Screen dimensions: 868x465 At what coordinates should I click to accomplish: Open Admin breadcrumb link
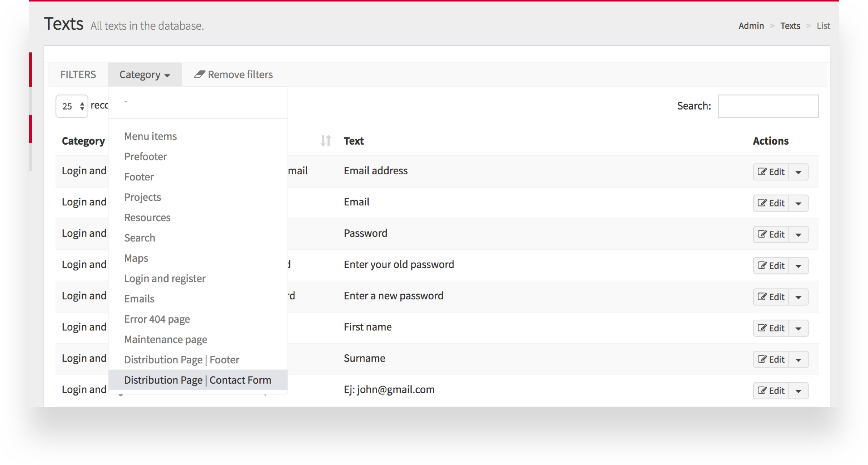pyautogui.click(x=751, y=26)
